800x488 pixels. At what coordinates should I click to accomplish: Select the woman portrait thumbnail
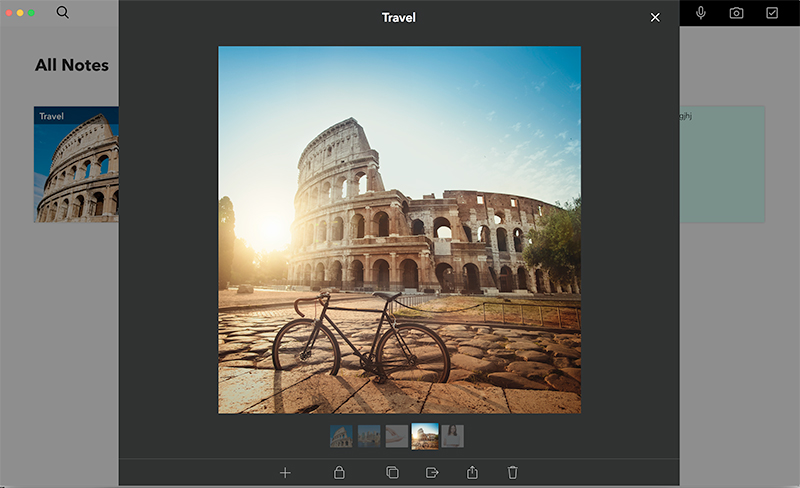click(x=453, y=436)
